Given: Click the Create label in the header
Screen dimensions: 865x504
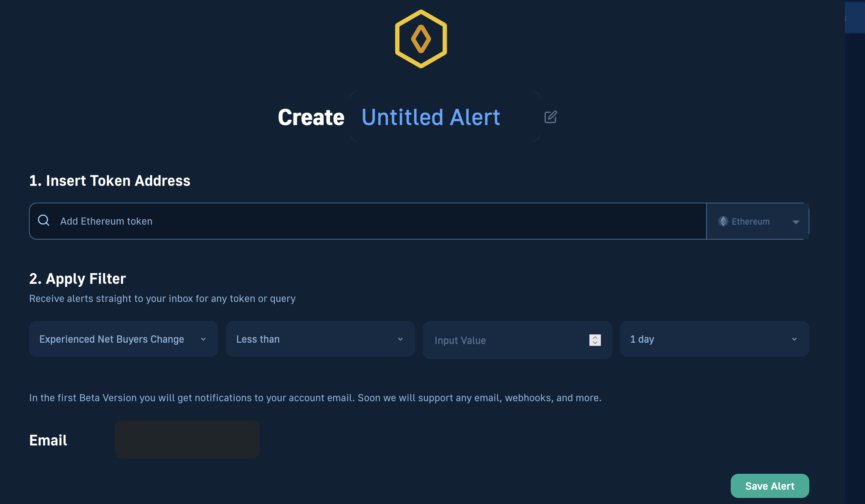Looking at the screenshot, I should [x=311, y=117].
